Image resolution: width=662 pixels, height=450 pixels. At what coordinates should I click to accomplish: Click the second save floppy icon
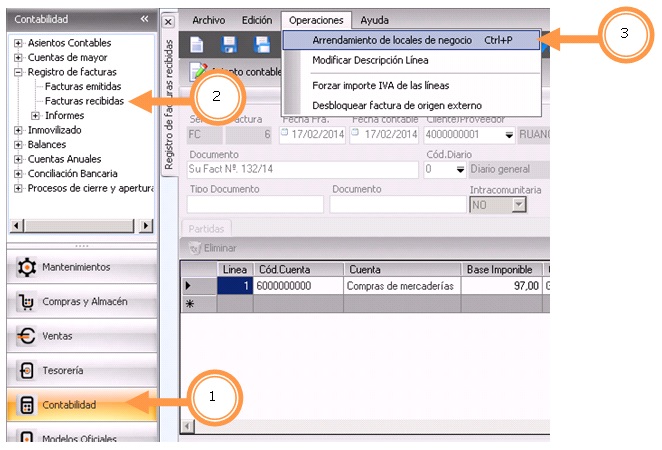coord(262,44)
